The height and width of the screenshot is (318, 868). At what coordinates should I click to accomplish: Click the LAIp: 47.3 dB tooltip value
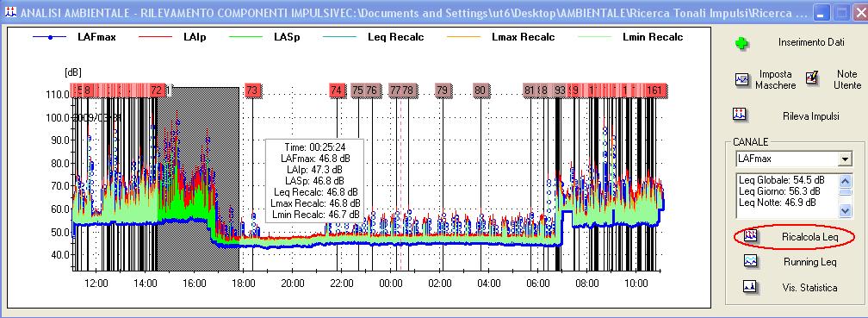[313, 169]
